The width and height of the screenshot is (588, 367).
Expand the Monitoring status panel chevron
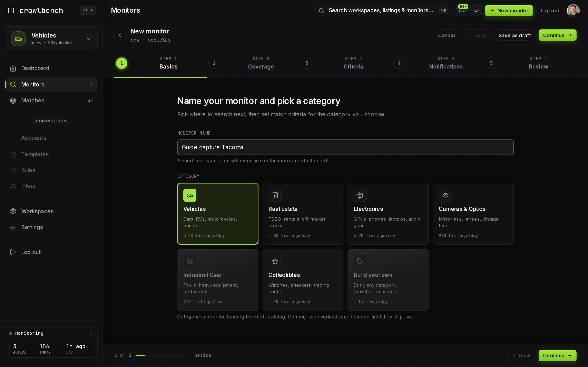click(x=91, y=334)
